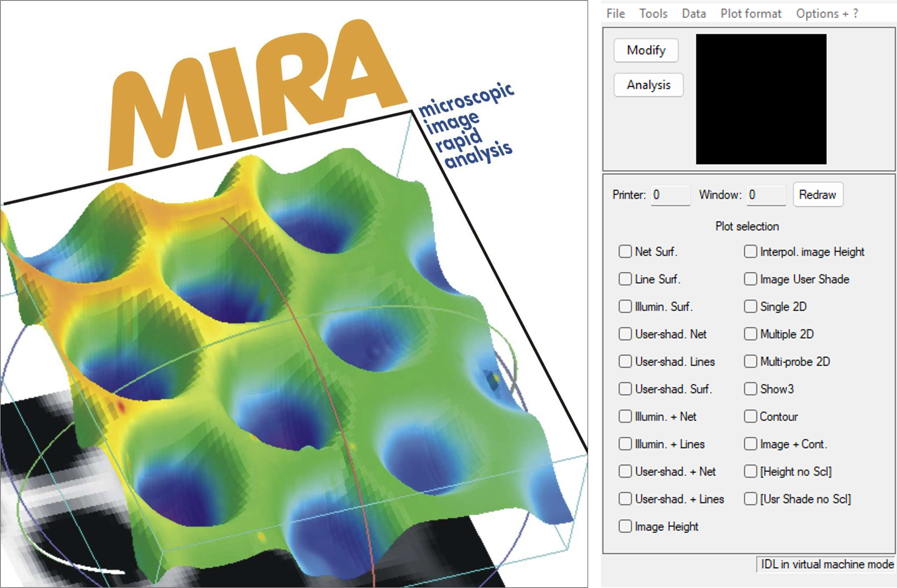Check the User-shad. Lines option
Viewport: 897px width, 588px height.
625,362
